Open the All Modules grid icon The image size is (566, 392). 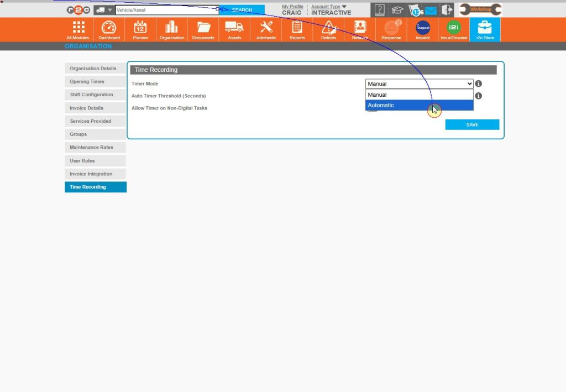click(78, 30)
